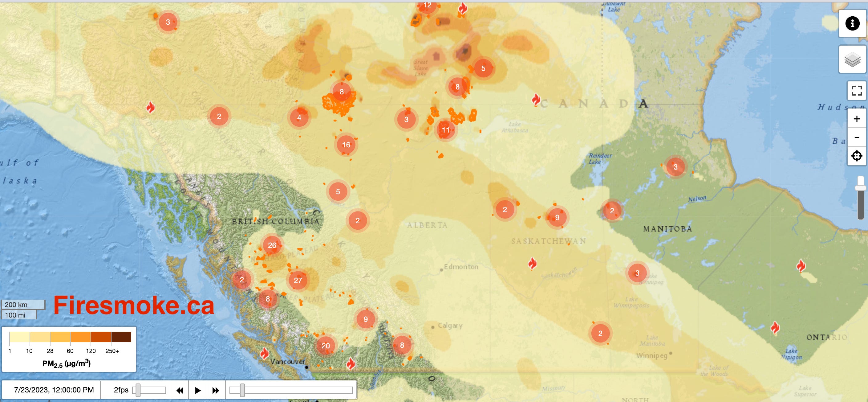868x402 pixels.
Task: Zoom out with the minus button
Action: tap(856, 137)
